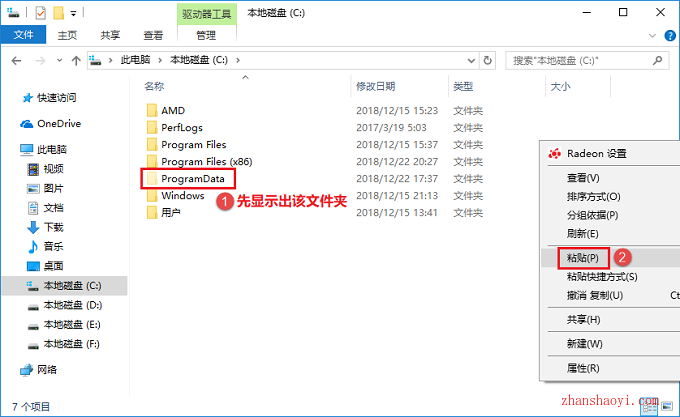Click the refresh button in address bar

click(487, 60)
